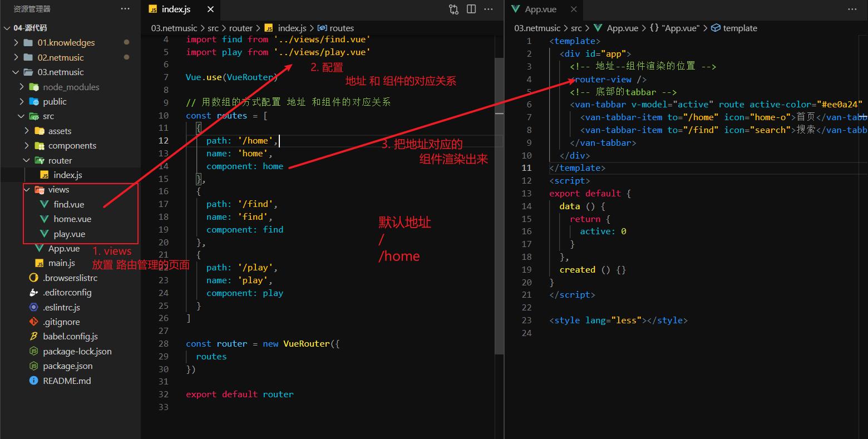Open main.js in the explorer tree
The width and height of the screenshot is (868, 439).
coord(61,263)
